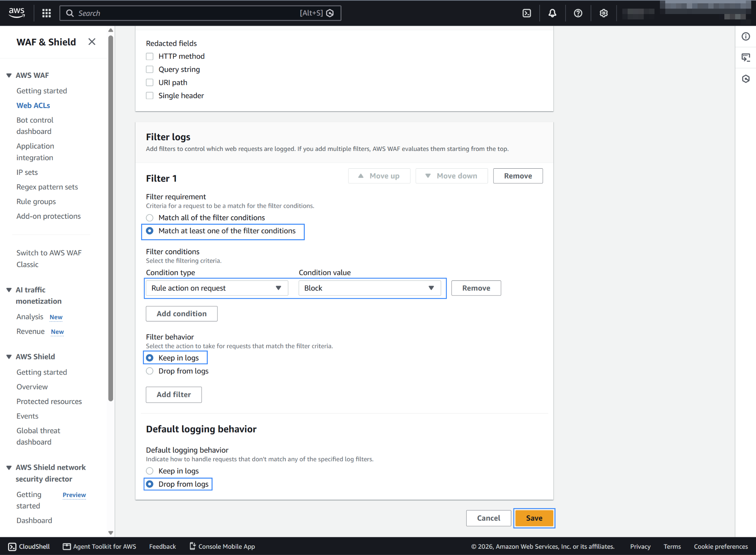Collapse the AWS Shield navigation section
The height and width of the screenshot is (555, 756).
(x=9, y=356)
